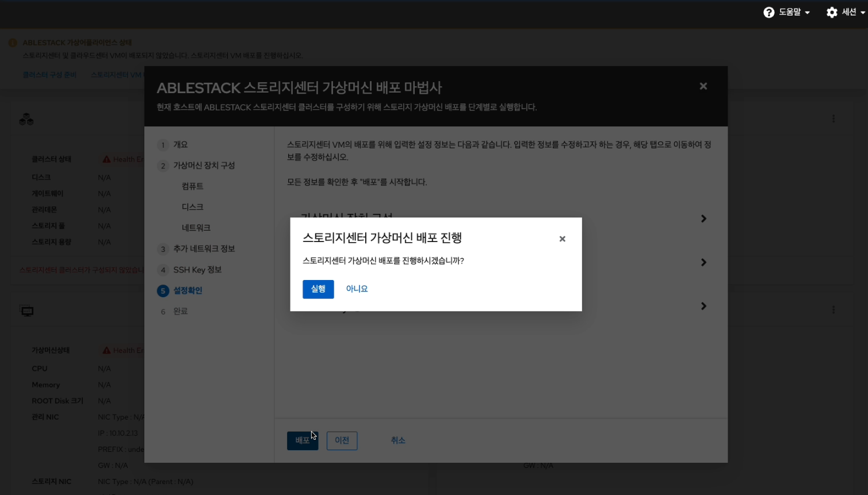
Task: Close the ABLESTACK deployment wizard
Action: click(x=703, y=86)
